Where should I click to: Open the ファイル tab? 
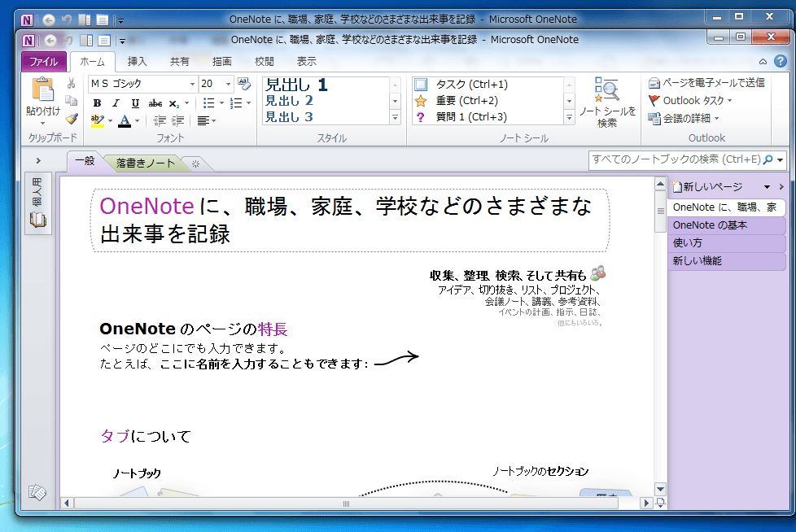pos(44,61)
